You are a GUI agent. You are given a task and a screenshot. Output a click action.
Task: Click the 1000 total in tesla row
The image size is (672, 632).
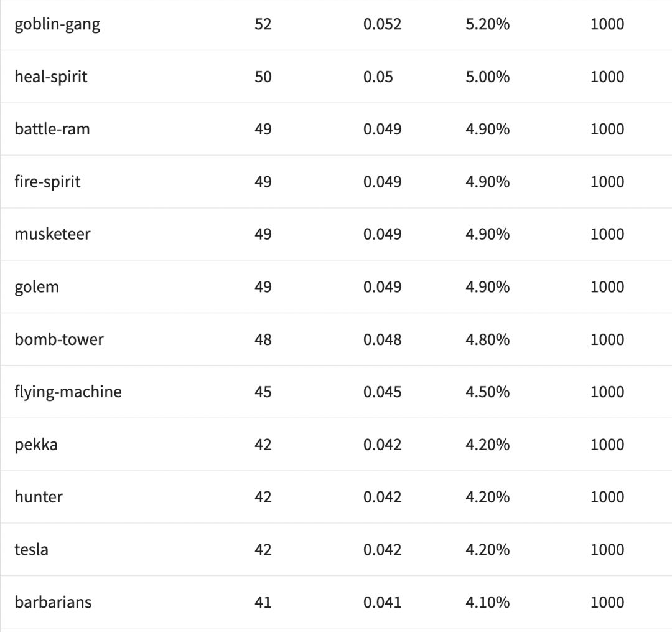pyautogui.click(x=607, y=549)
